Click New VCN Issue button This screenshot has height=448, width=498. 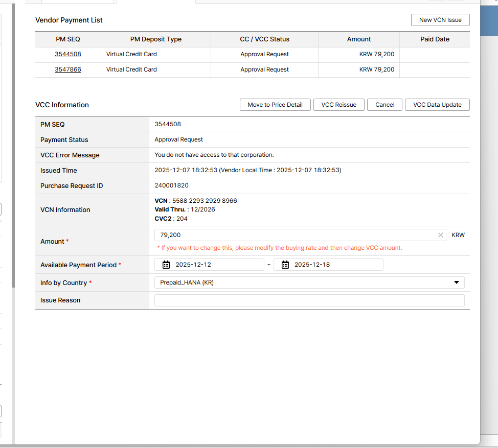[440, 20]
